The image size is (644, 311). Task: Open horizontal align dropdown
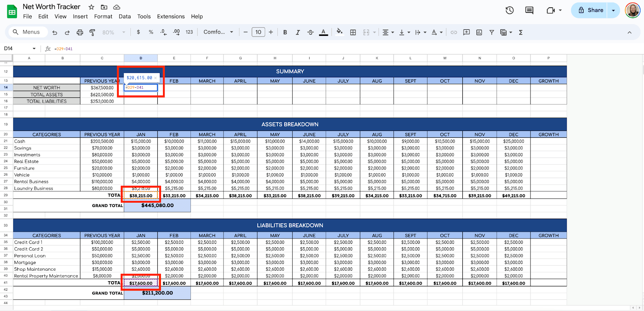click(x=388, y=32)
